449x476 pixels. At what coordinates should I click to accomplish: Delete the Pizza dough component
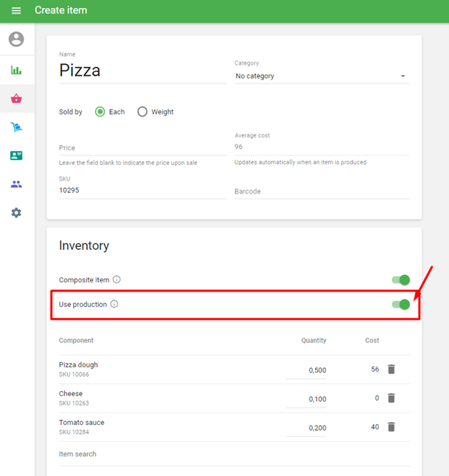click(391, 369)
